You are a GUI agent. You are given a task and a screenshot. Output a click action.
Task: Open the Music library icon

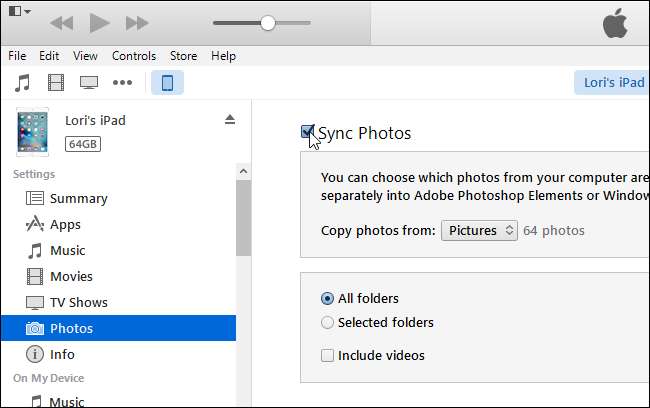click(24, 82)
